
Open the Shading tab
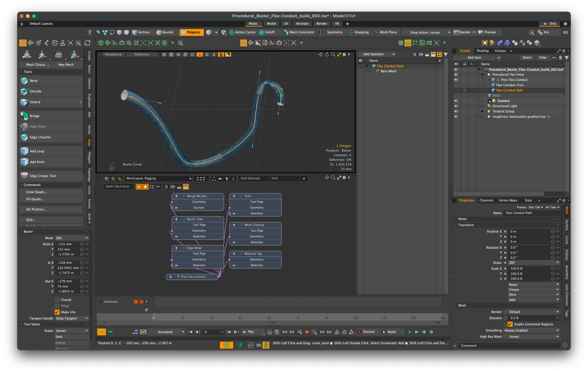click(x=482, y=51)
